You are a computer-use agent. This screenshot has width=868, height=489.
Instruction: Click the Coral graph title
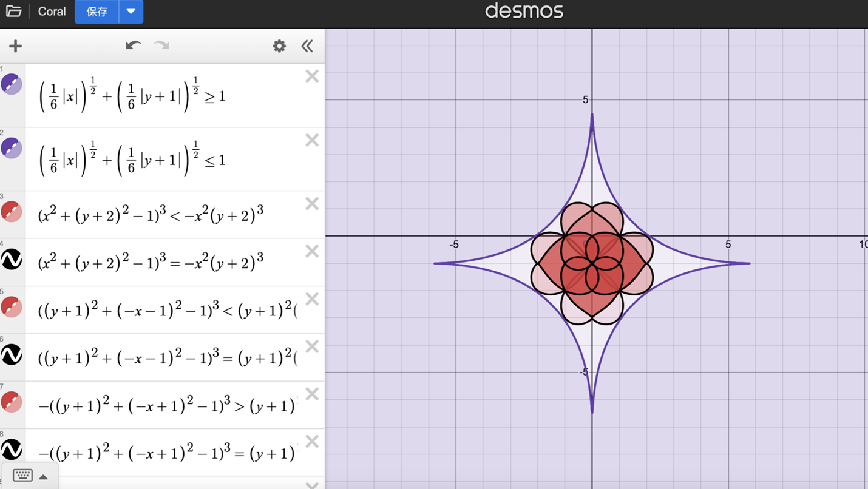click(x=52, y=12)
